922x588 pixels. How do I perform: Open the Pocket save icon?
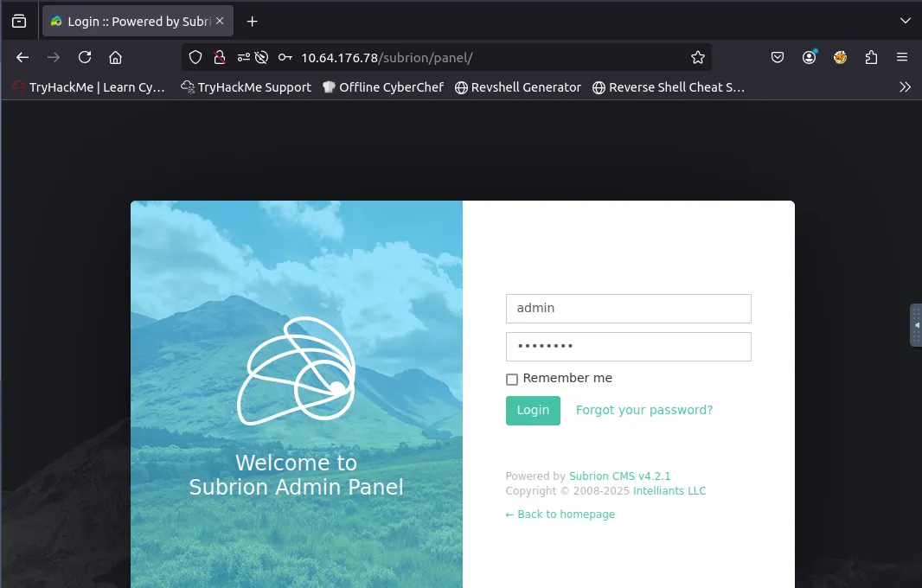click(778, 57)
